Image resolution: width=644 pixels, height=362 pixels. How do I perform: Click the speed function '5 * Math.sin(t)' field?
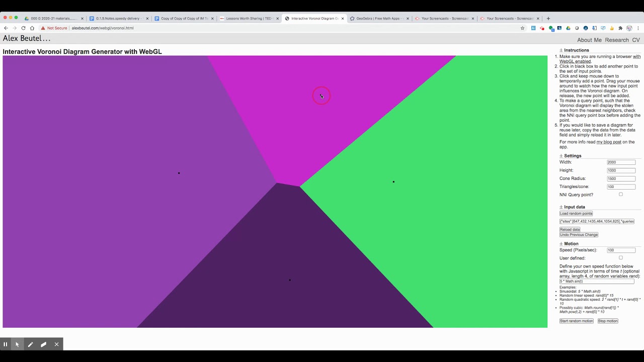(597, 282)
